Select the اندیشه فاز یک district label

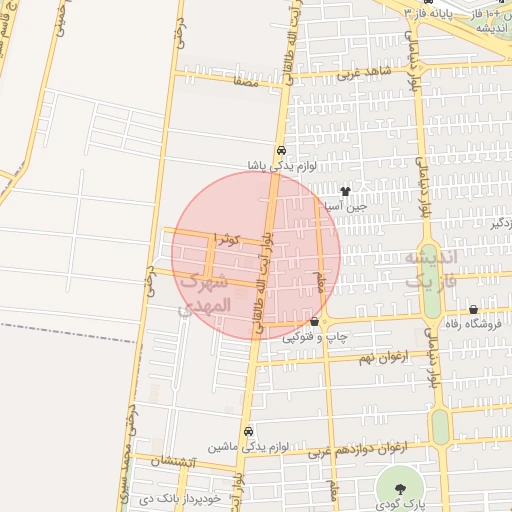(431, 269)
